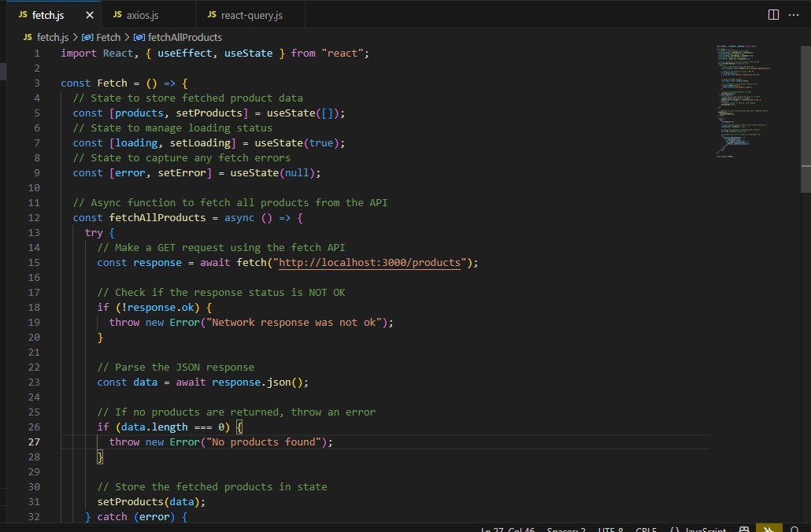811x532 pixels.
Task: Click line number 27 in the gutter
Action: [x=34, y=442]
